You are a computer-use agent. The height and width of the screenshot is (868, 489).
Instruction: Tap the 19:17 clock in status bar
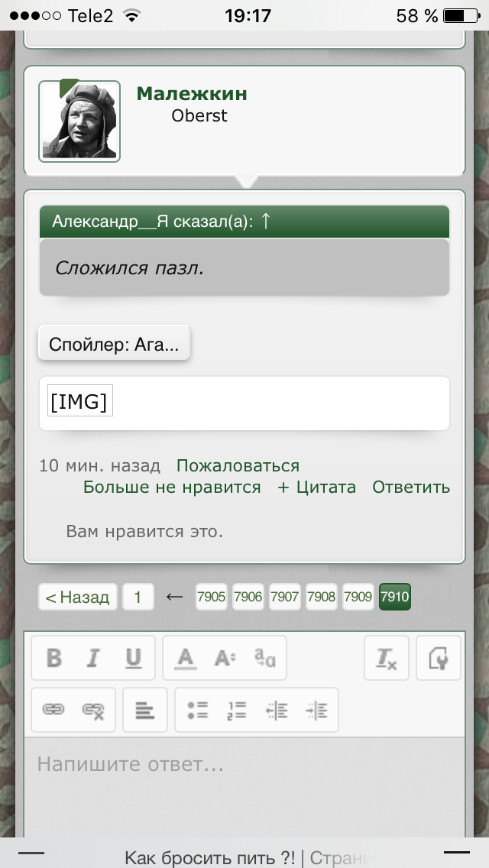point(248,15)
